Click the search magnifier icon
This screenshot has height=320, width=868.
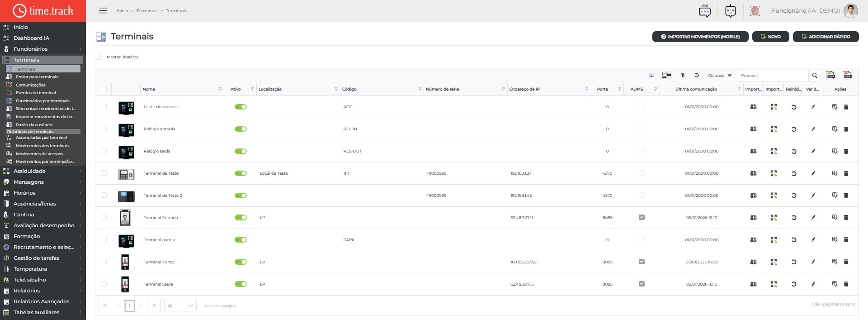(x=815, y=76)
